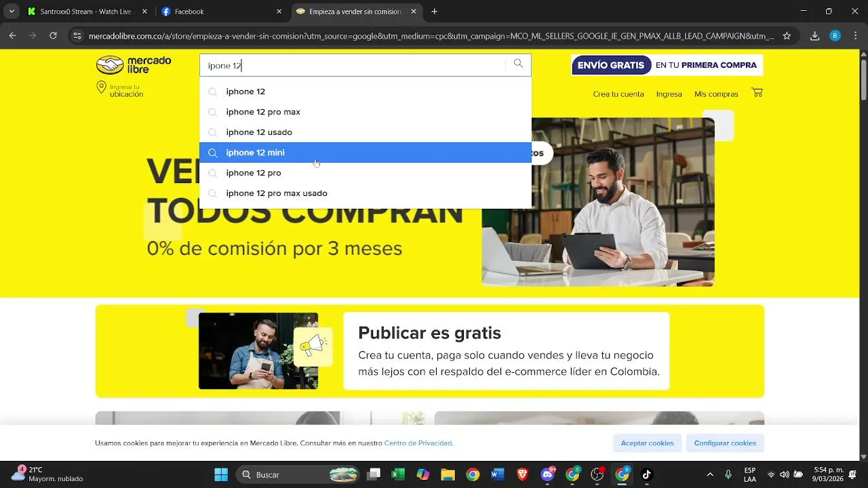Click the 'Envío gratis en tu primera compra' banner
This screenshot has width=868, height=488.
point(667,65)
